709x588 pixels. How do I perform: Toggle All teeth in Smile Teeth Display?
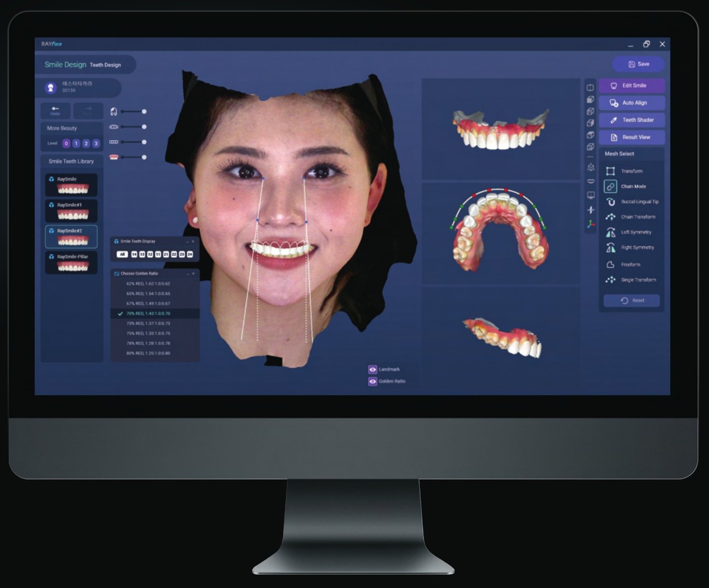(122, 255)
